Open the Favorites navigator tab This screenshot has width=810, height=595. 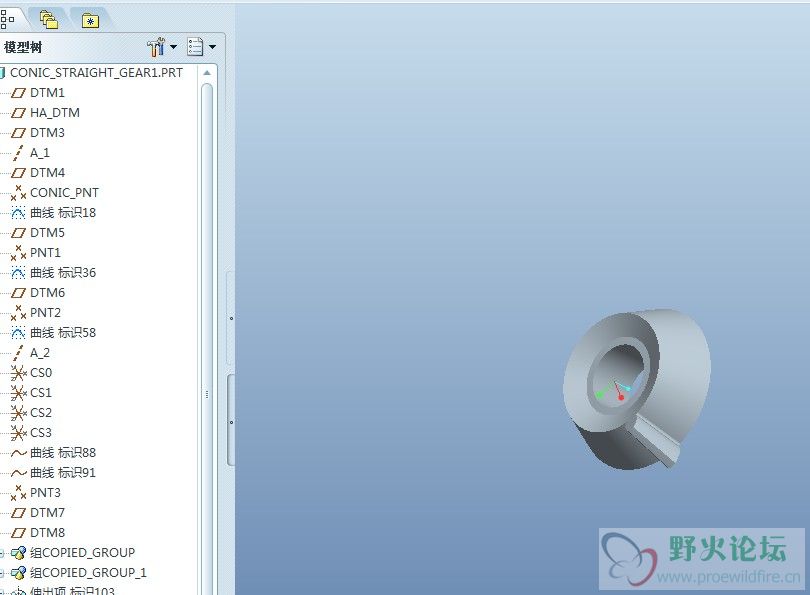(90, 21)
